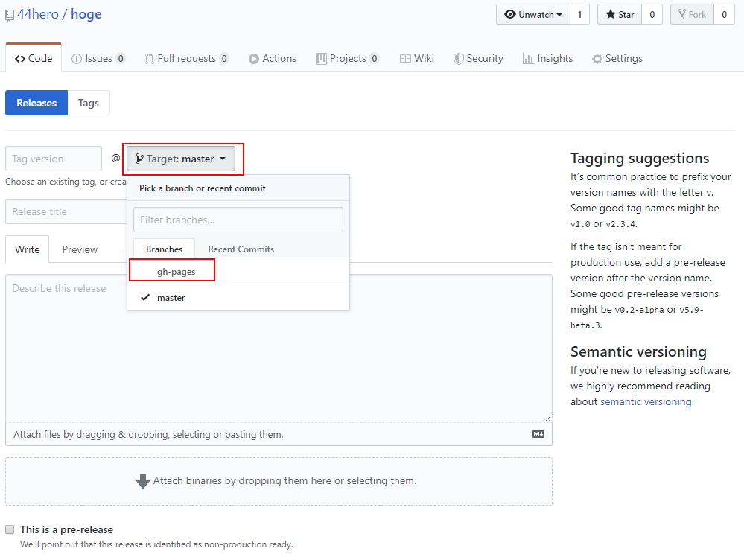The width and height of the screenshot is (744, 560).
Task: Click the watchers count 1
Action: (579, 14)
